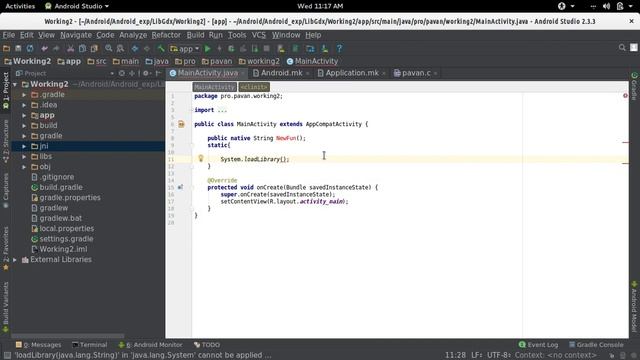Click the Search Everywhere magnifier icon
This screenshot has width=640, height=360.
point(622,48)
